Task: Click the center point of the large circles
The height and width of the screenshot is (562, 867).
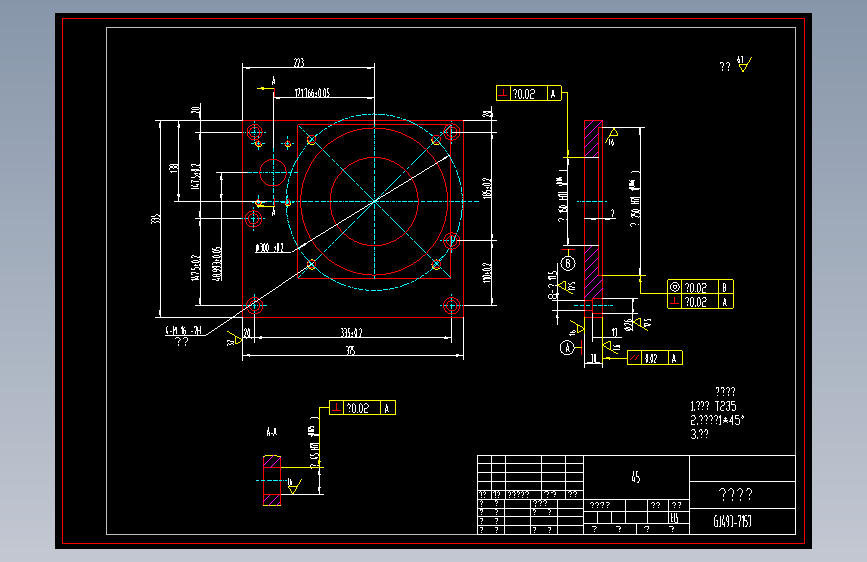Action: (374, 201)
